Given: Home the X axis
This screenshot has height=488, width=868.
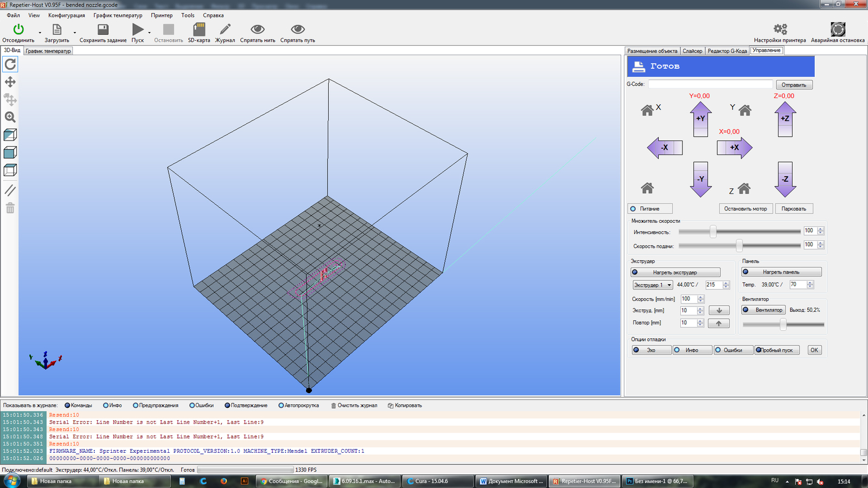Looking at the screenshot, I should click(x=647, y=111).
